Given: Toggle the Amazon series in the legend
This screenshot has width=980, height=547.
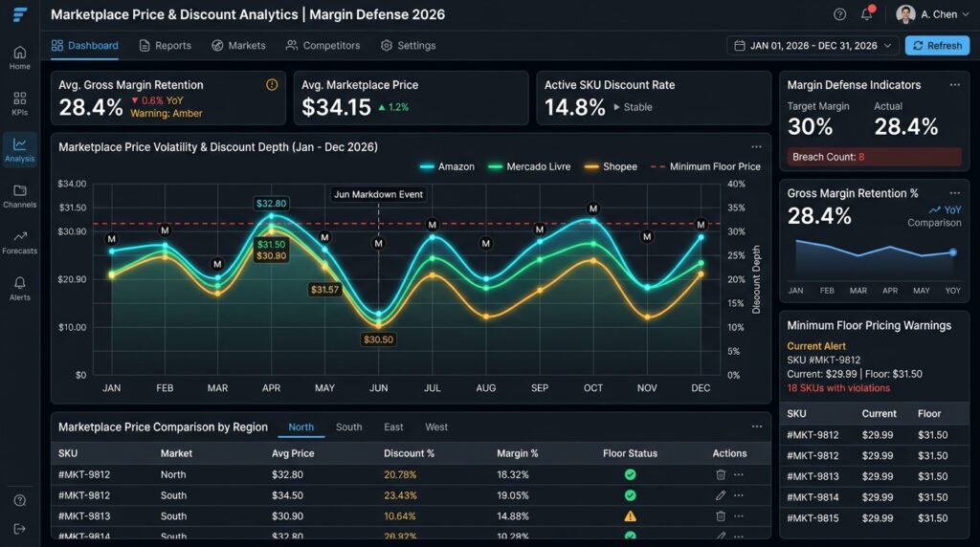Looking at the screenshot, I should click(x=447, y=166).
